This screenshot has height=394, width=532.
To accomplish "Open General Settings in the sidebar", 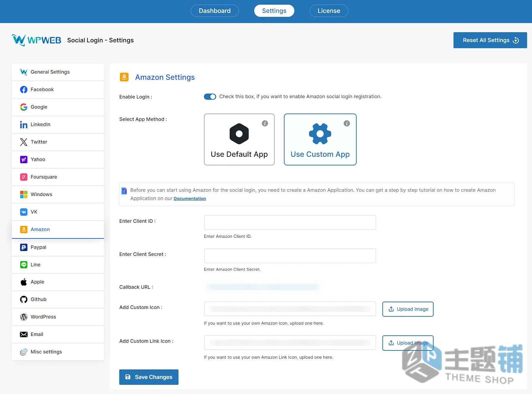I will click(58, 72).
